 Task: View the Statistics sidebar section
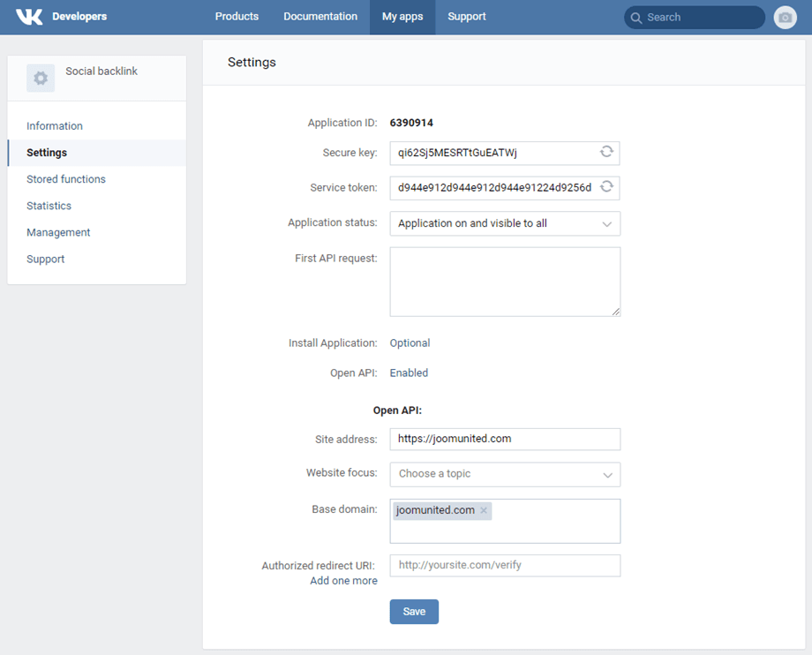click(x=49, y=206)
